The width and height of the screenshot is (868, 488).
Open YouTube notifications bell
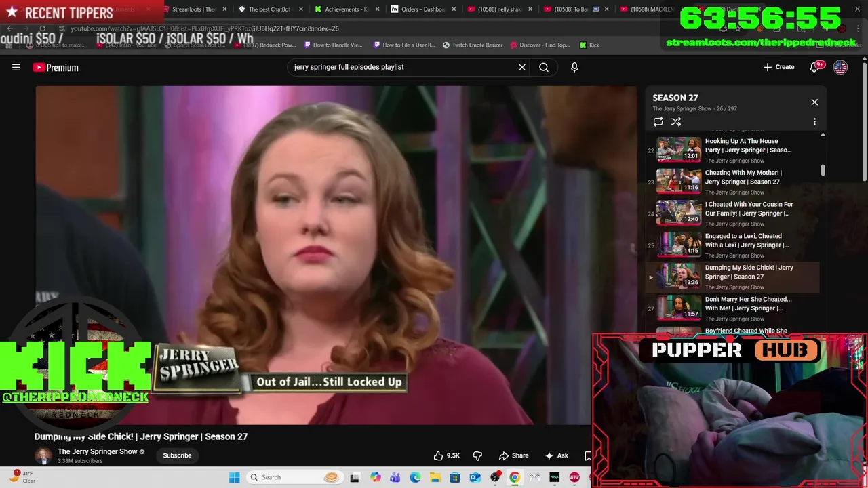815,67
